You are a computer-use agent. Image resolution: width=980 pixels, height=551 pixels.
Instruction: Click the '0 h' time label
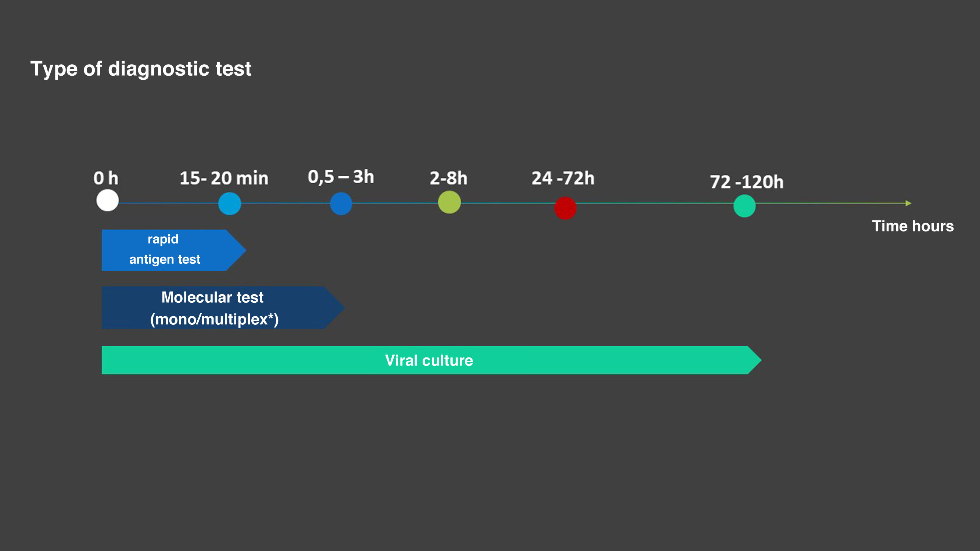(106, 178)
